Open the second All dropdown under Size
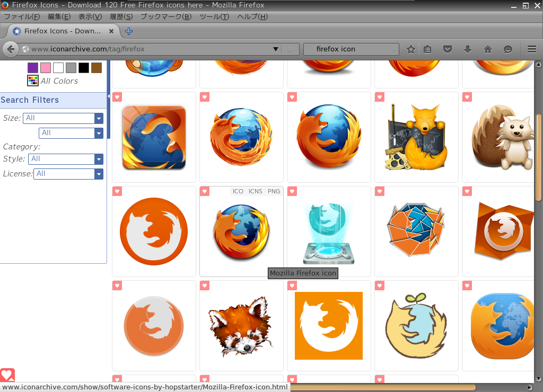The height and width of the screenshot is (392, 543). pyautogui.click(x=71, y=133)
